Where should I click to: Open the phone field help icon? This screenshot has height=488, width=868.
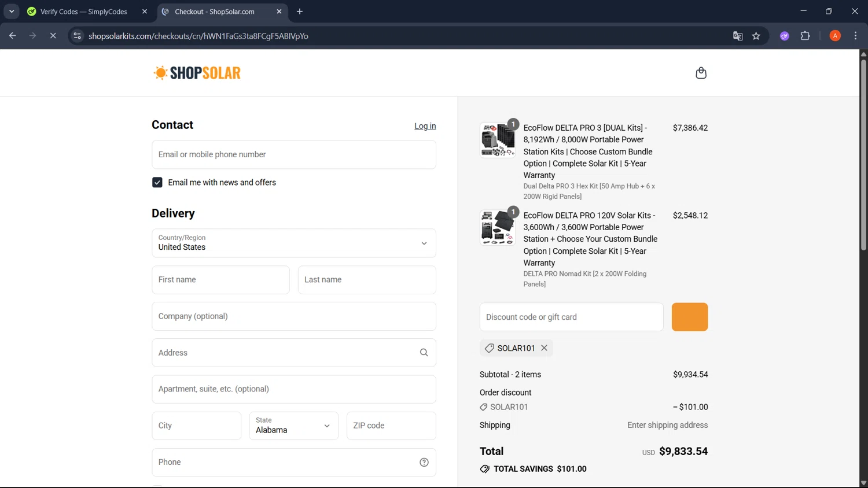point(424,462)
